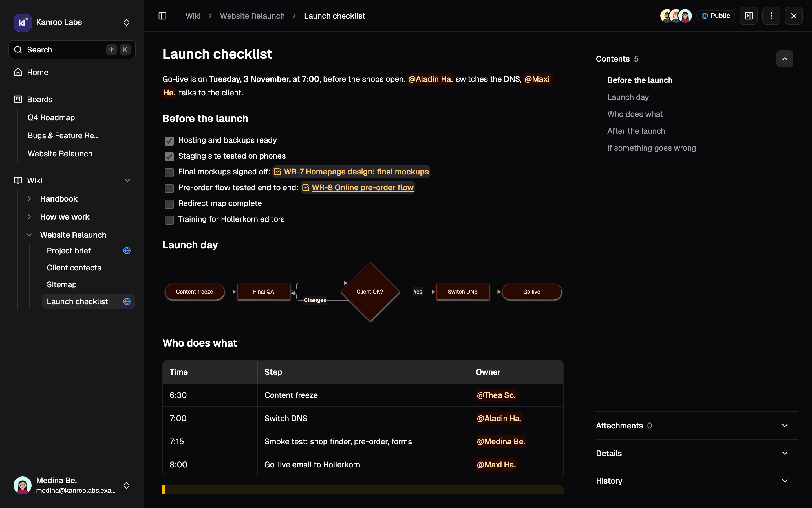Click Wiki in the breadcrumb
This screenshot has width=812, height=508.
pos(193,16)
